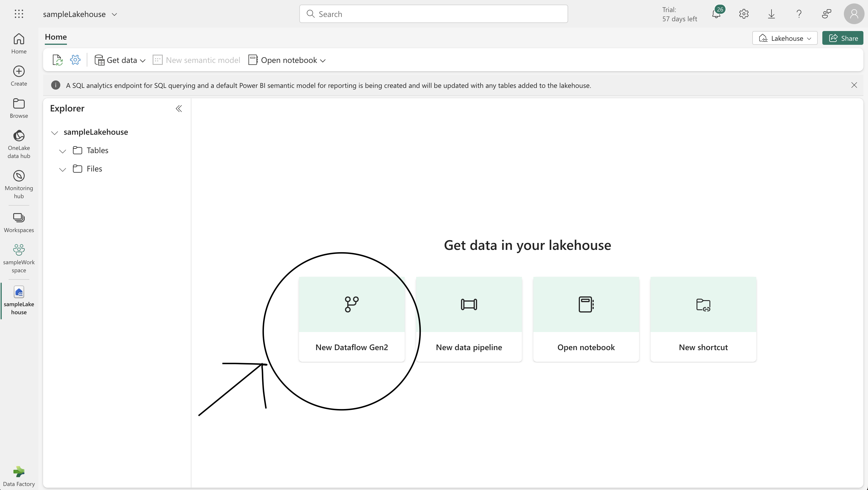Image resolution: width=868 pixels, height=490 pixels.
Task: Open Workspaces list
Action: (x=19, y=222)
